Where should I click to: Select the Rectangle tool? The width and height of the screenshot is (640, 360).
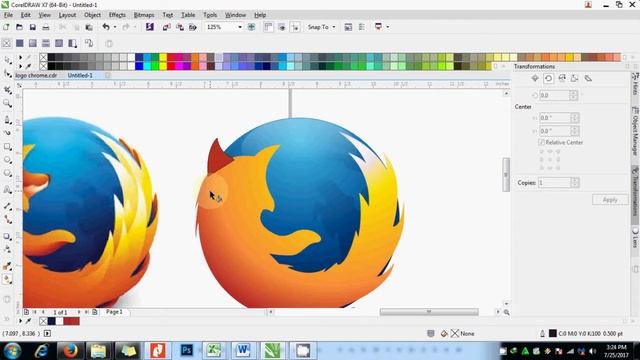pyautogui.click(x=7, y=147)
